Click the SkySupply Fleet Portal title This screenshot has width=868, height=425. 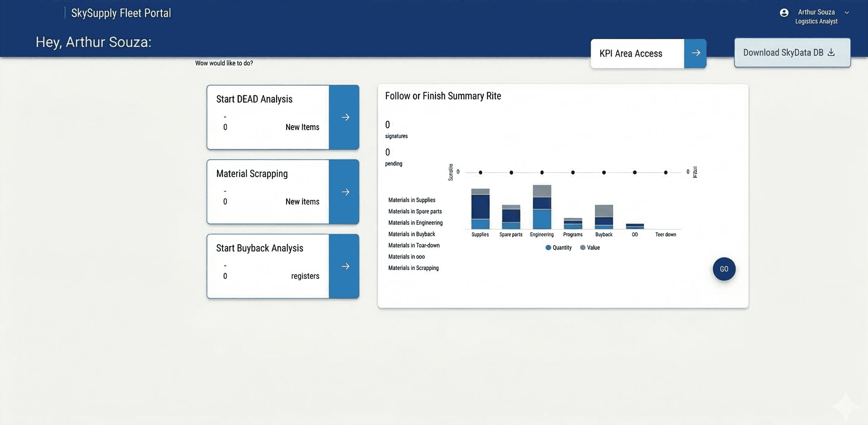click(121, 13)
